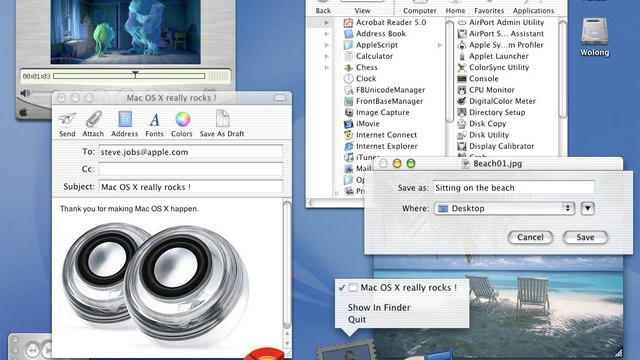
Task: Select Clock application icon
Action: point(348,78)
